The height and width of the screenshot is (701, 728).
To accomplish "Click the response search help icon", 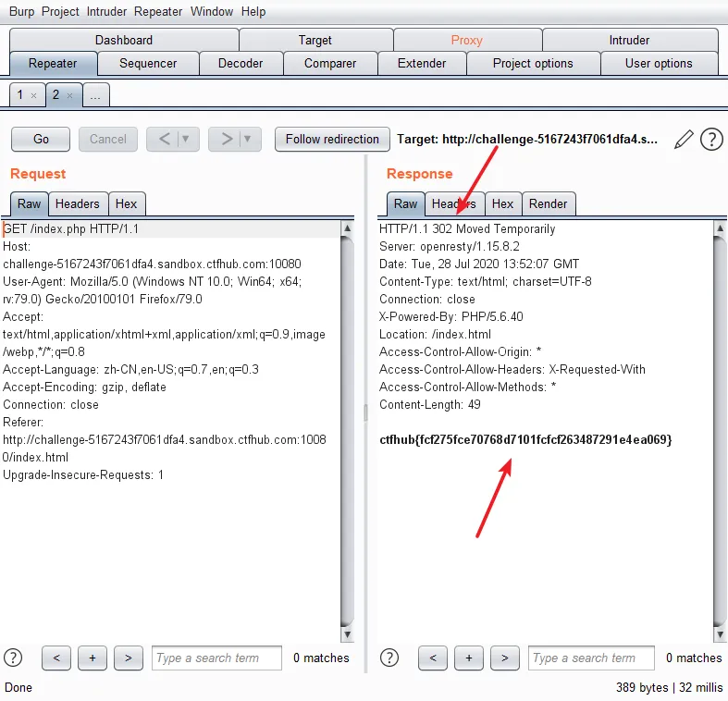I will [x=389, y=658].
